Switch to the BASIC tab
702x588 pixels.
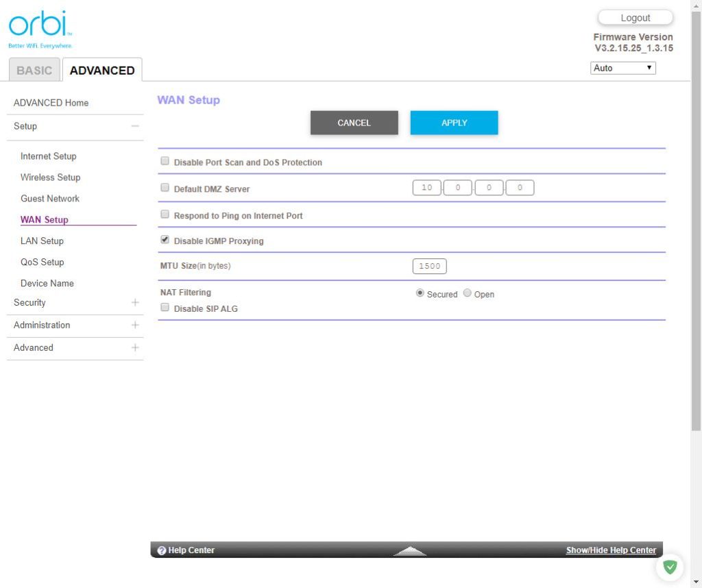[x=34, y=71]
